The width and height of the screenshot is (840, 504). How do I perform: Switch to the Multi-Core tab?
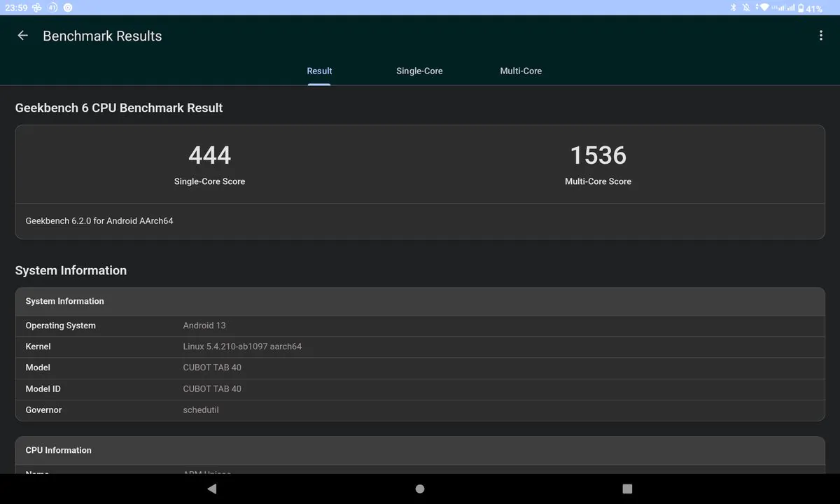click(x=521, y=71)
